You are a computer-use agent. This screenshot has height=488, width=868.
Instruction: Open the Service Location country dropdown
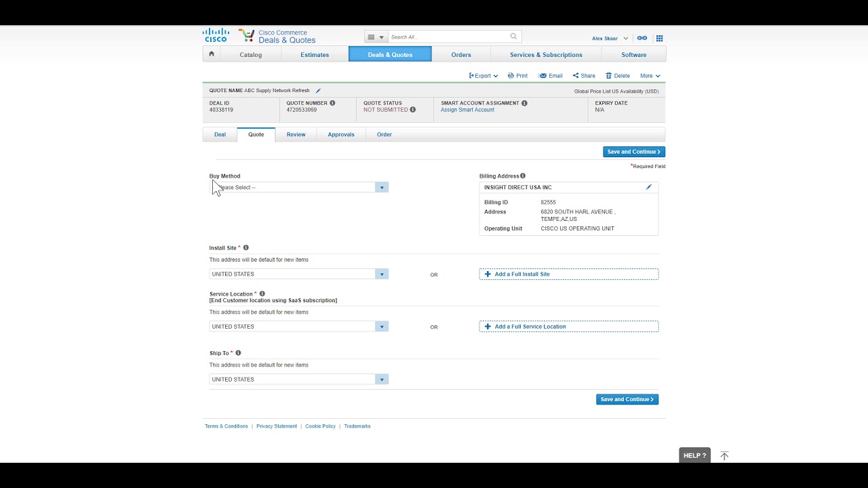(x=299, y=327)
